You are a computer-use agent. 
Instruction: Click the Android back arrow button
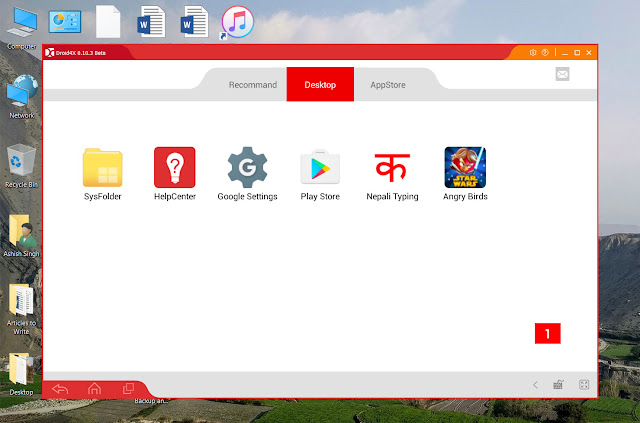[x=60, y=389]
